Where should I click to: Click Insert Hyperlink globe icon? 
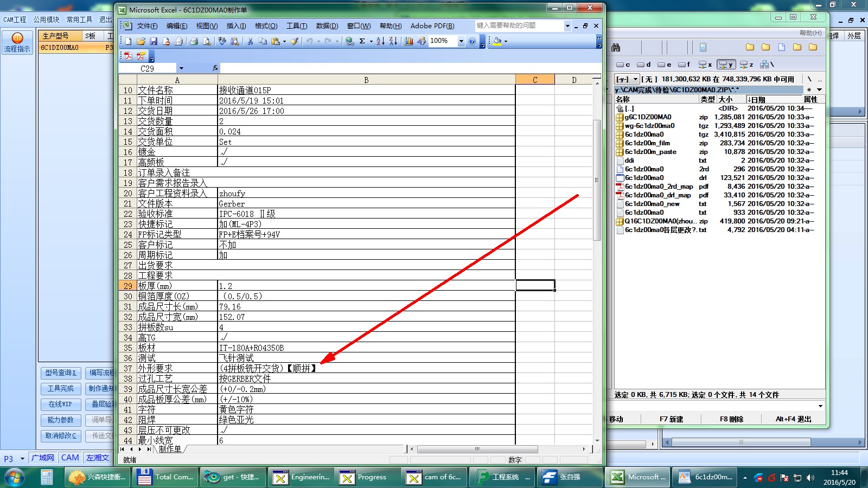coord(350,41)
